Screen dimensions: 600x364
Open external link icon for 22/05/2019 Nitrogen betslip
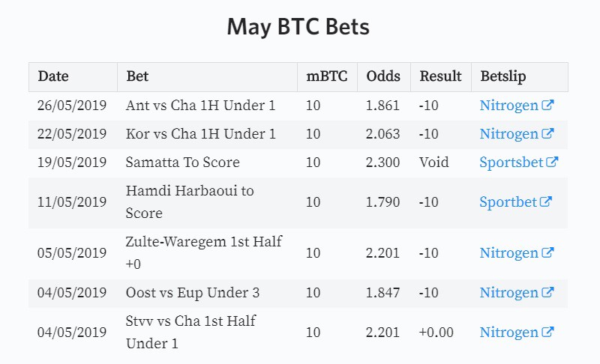point(547,133)
